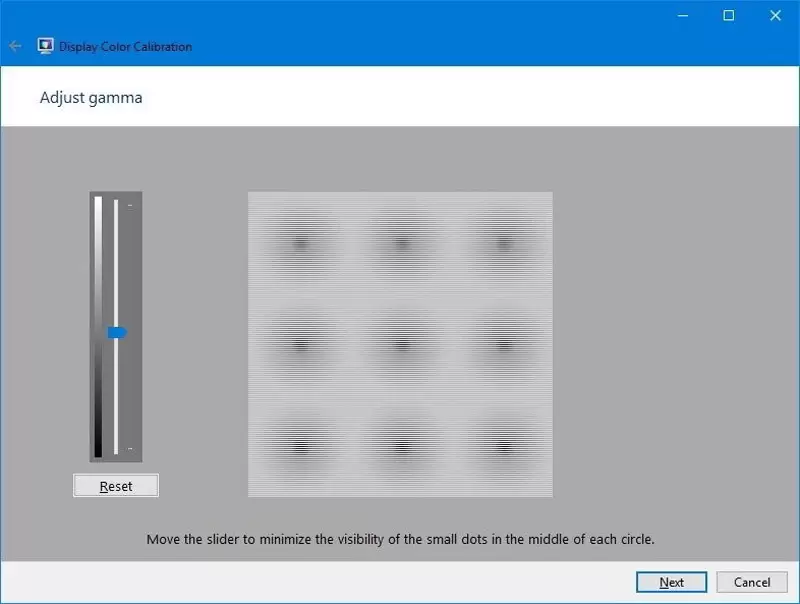Click the bottom-right circle in the gamma pattern
The width and height of the screenshot is (800, 604).
[x=502, y=445]
